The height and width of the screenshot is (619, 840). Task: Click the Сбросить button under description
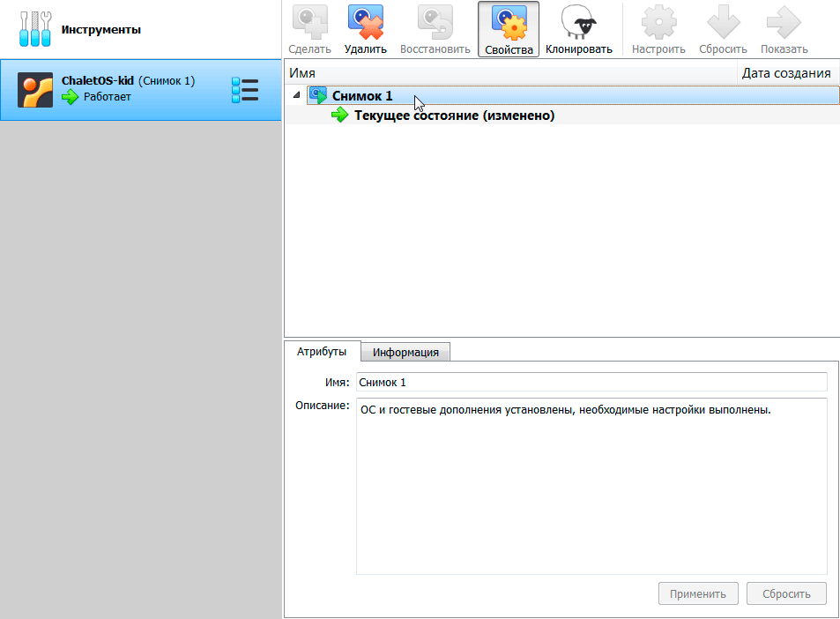(x=786, y=593)
